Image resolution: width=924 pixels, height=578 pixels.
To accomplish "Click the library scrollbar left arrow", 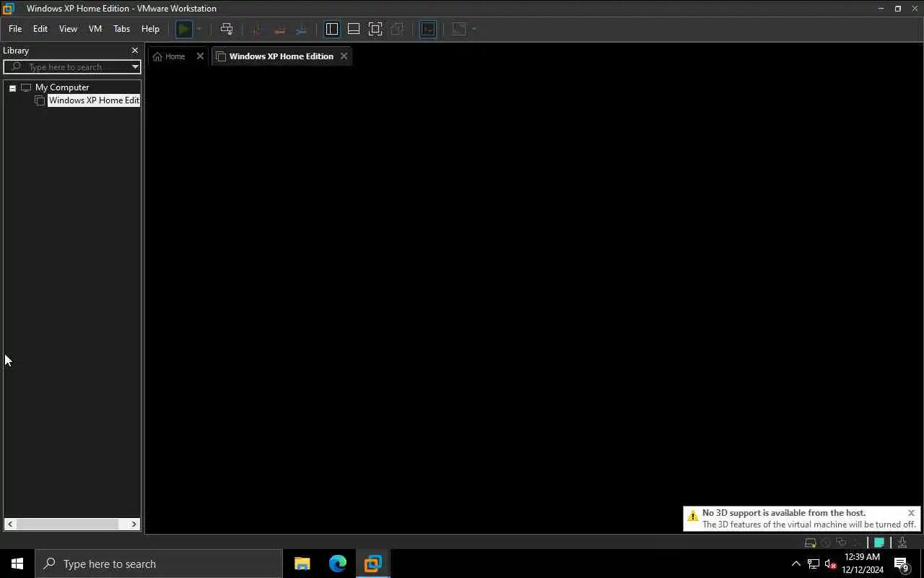I will [x=10, y=524].
